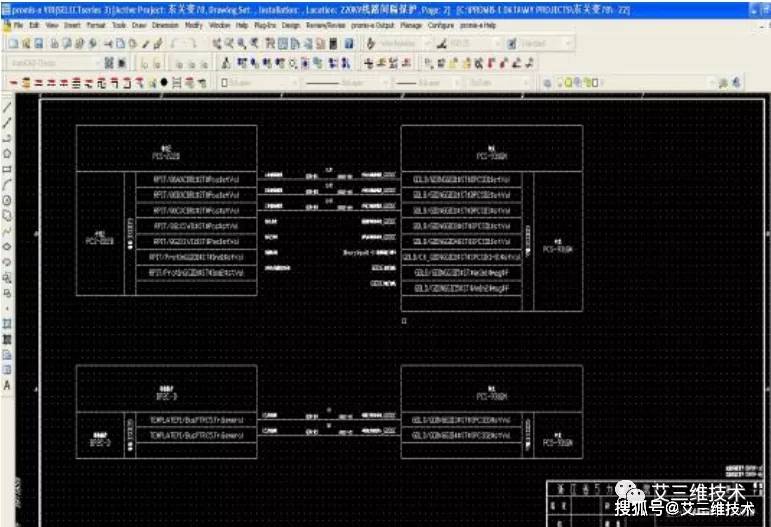This screenshot has width=771, height=527.
Task: Open the Standard dimension style dropdown
Action: click(542, 43)
